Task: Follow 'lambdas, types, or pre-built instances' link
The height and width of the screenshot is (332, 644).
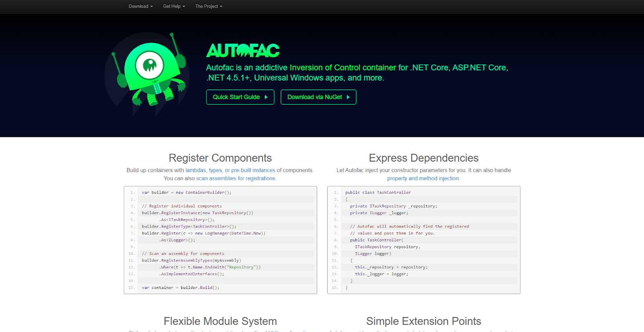Action: [x=230, y=170]
